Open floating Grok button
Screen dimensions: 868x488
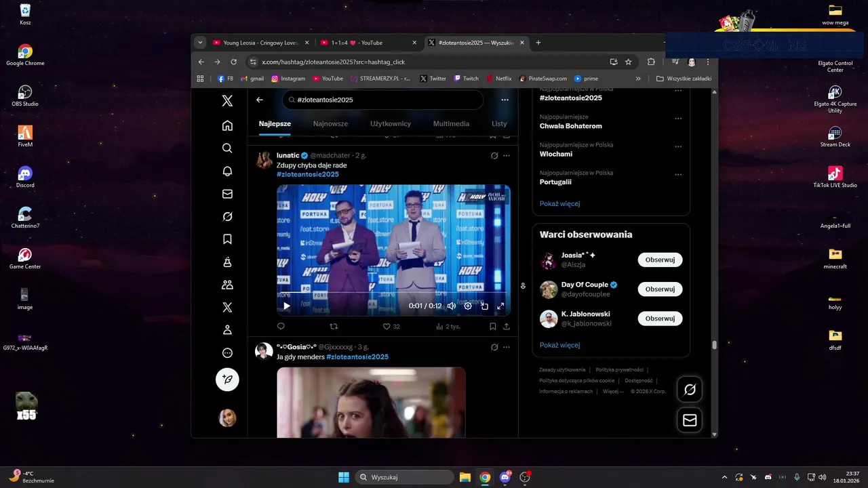pyautogui.click(x=690, y=390)
